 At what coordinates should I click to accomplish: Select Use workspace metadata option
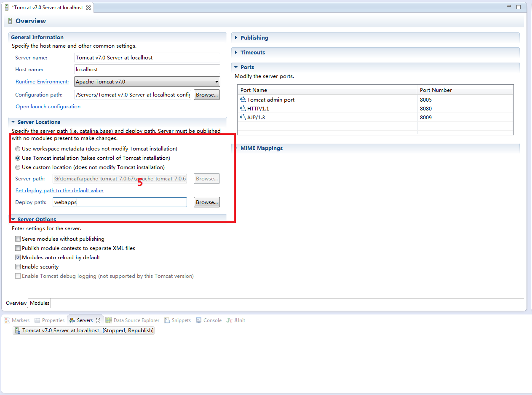[x=18, y=149]
